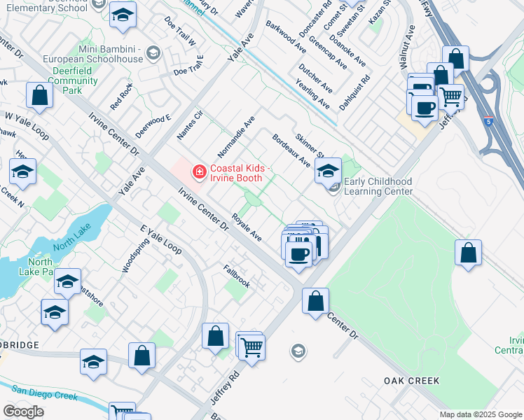The width and height of the screenshot is (524, 420).
Task: Click the school marker on the far left near Creek N
Action: point(23,172)
